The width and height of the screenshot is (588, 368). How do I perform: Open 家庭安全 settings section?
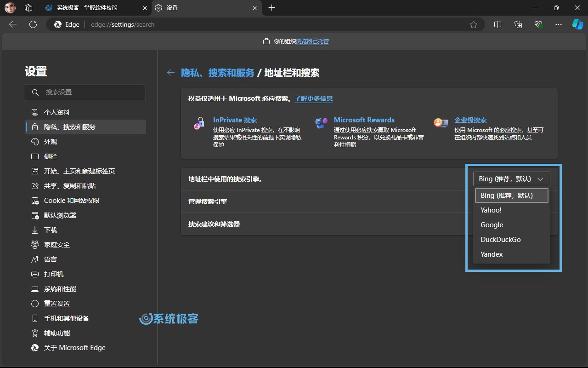coord(85,245)
